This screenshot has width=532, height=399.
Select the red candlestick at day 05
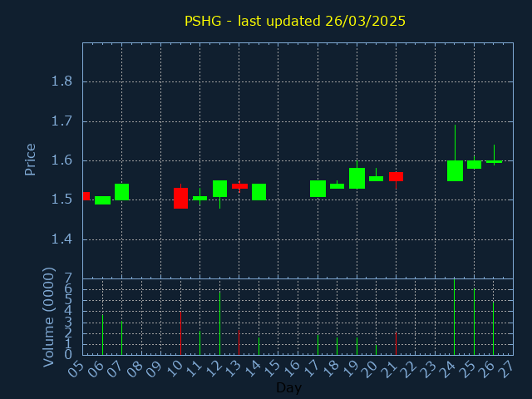point(86,196)
